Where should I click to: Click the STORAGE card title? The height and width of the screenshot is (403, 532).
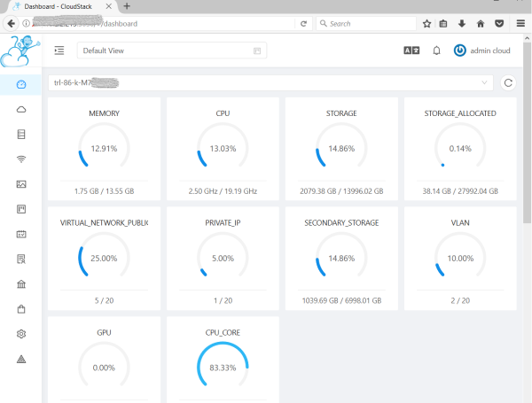coord(341,113)
